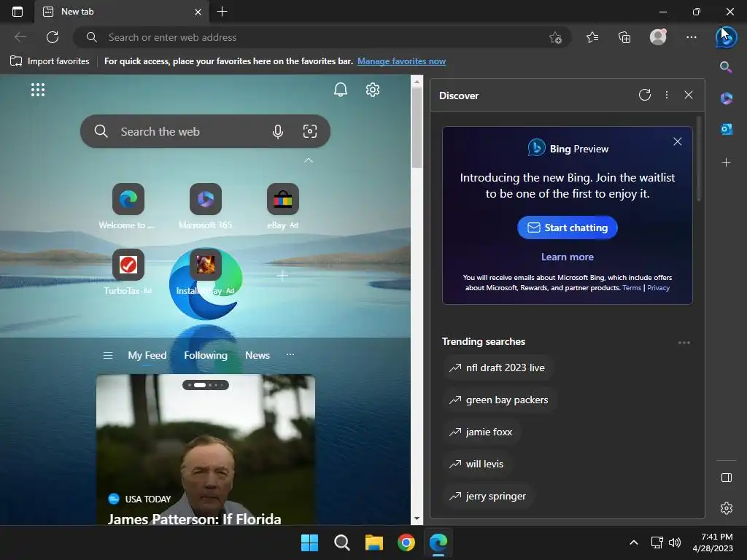Open Trending searches more options
Screen dimensions: 747x560
684,343
